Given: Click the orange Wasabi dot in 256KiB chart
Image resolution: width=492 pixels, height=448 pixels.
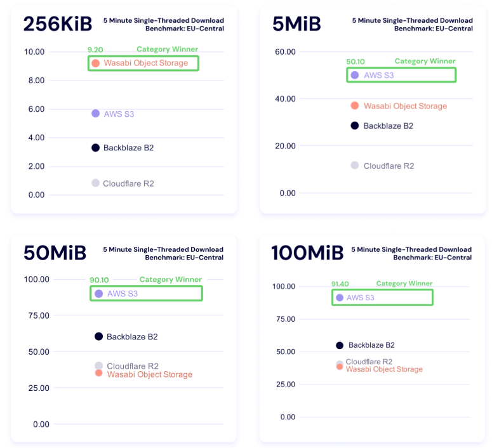Looking at the screenshot, I should click(x=95, y=63).
